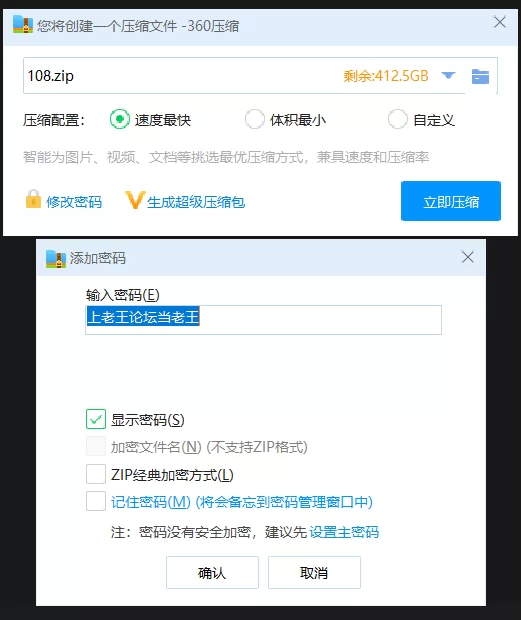Click the orange V super-compress icon
Viewport: 521px width, 620px height.
pos(135,200)
